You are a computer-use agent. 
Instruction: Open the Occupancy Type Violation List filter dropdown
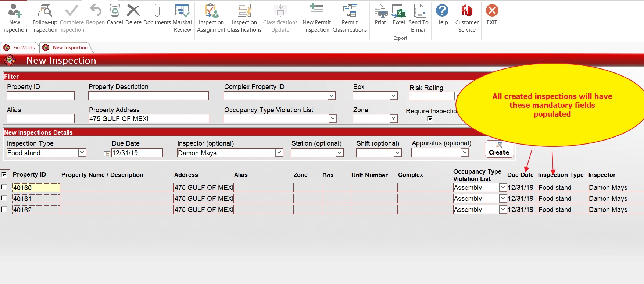point(333,118)
